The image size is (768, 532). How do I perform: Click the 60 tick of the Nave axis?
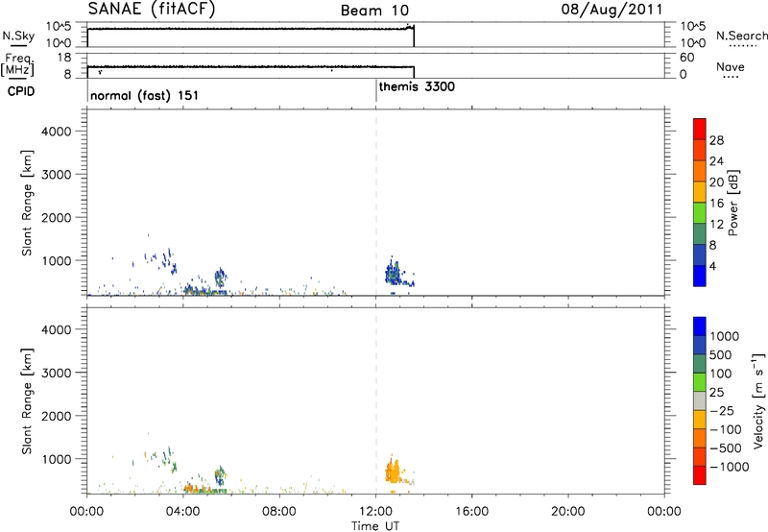686,58
